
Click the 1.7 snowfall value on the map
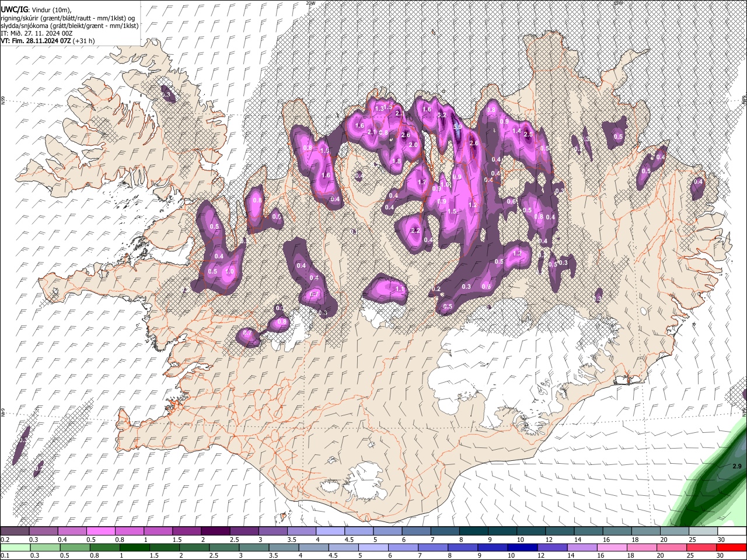pyautogui.click(x=423, y=182)
